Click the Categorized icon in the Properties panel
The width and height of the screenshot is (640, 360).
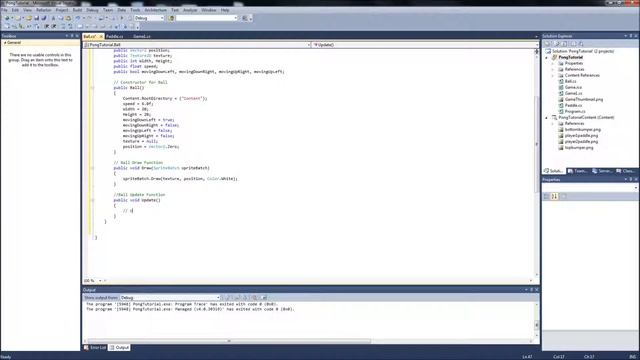pos(547,196)
